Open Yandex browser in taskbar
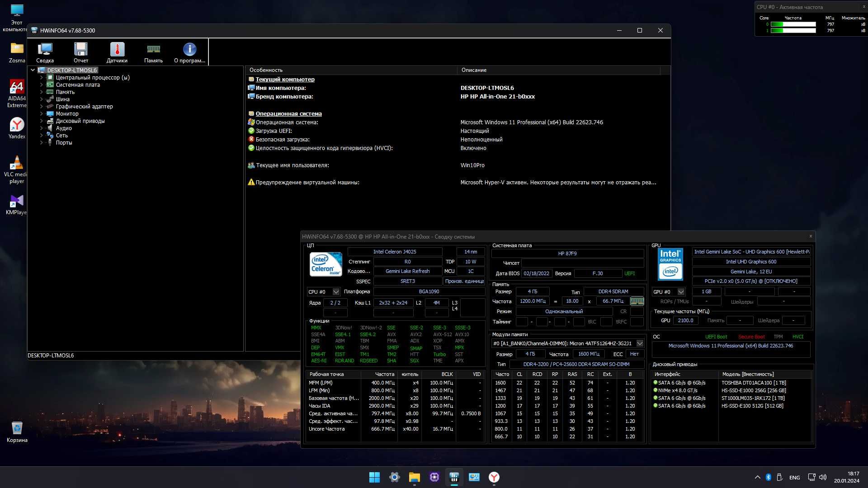 494,477
